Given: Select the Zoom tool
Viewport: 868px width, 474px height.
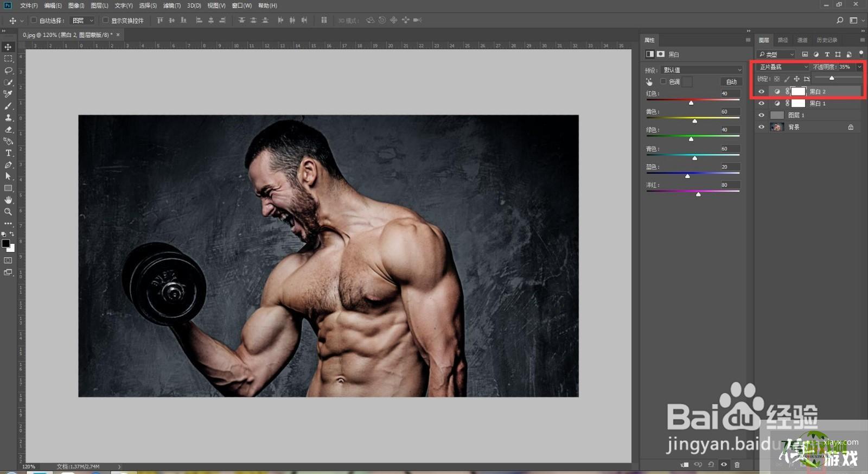Looking at the screenshot, I should pyautogui.click(x=8, y=212).
